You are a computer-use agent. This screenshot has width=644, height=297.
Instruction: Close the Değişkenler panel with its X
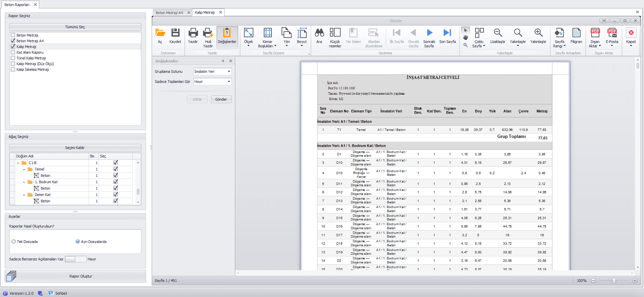(231, 61)
